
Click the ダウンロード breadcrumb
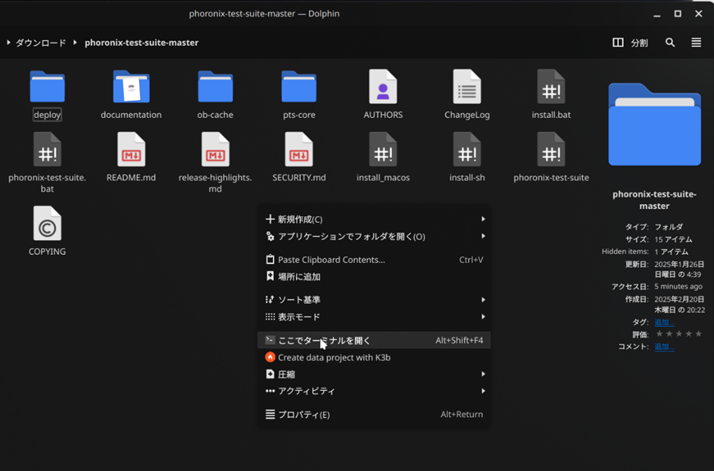coord(41,43)
